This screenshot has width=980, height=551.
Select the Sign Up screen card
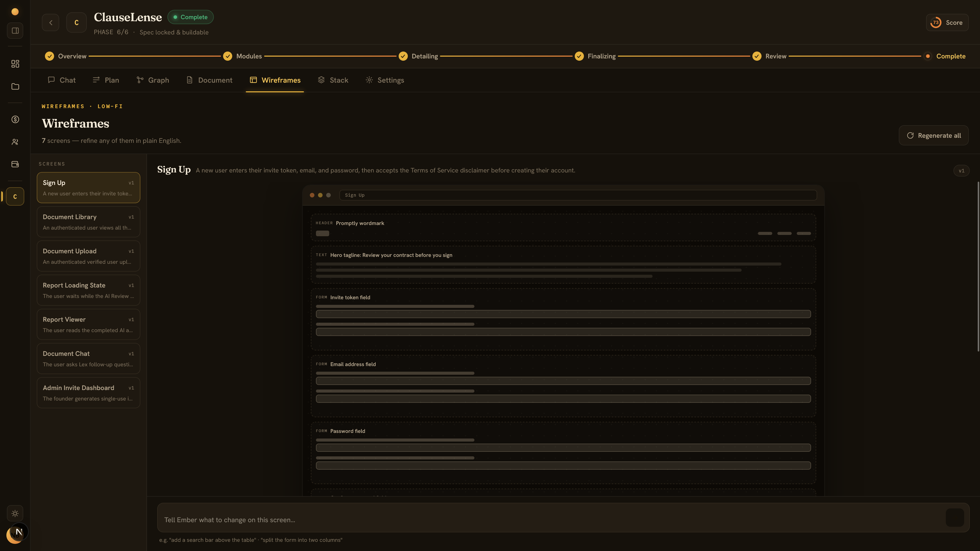(x=89, y=188)
